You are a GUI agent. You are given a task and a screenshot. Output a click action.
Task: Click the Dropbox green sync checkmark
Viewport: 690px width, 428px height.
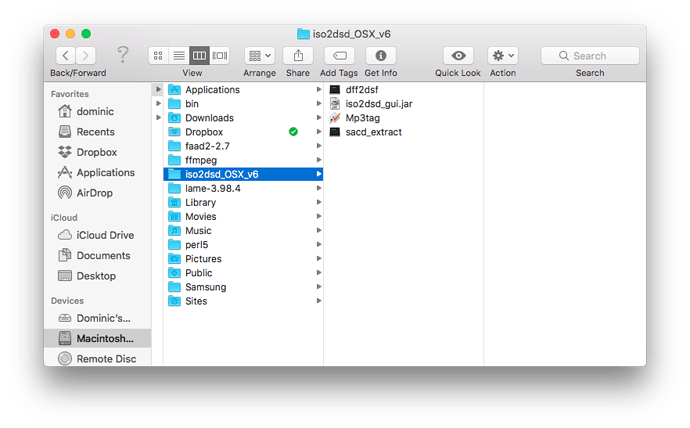[x=293, y=132]
